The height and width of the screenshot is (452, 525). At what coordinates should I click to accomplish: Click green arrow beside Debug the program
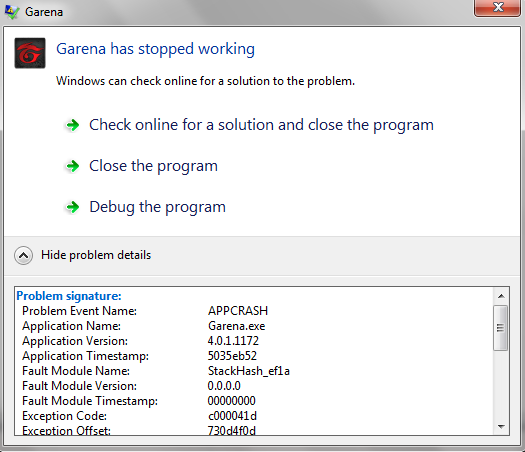tap(72, 207)
